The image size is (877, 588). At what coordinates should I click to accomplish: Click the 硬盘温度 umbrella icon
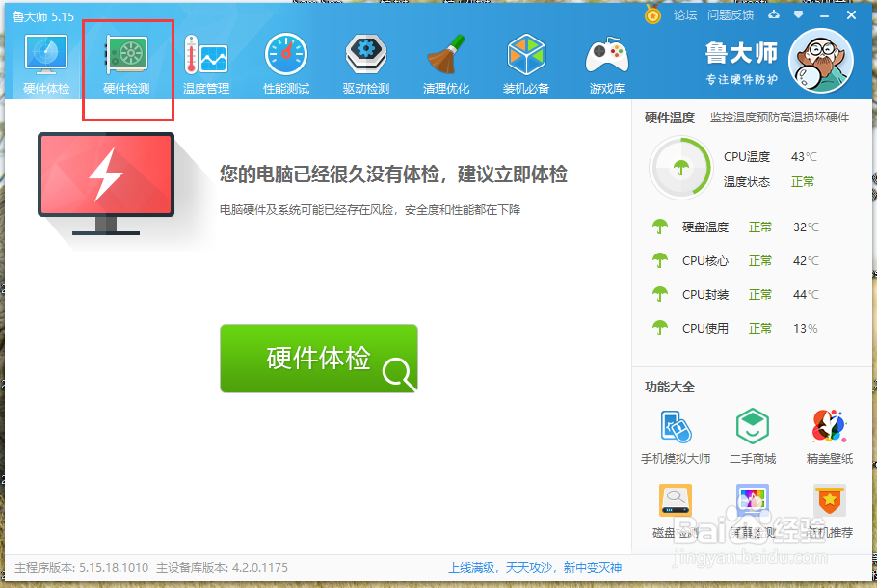(660, 227)
